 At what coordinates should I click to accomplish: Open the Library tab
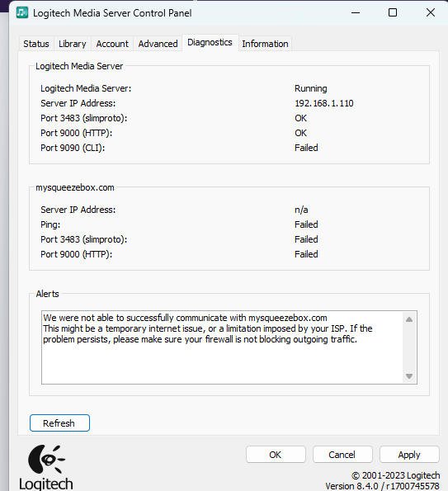(73, 44)
